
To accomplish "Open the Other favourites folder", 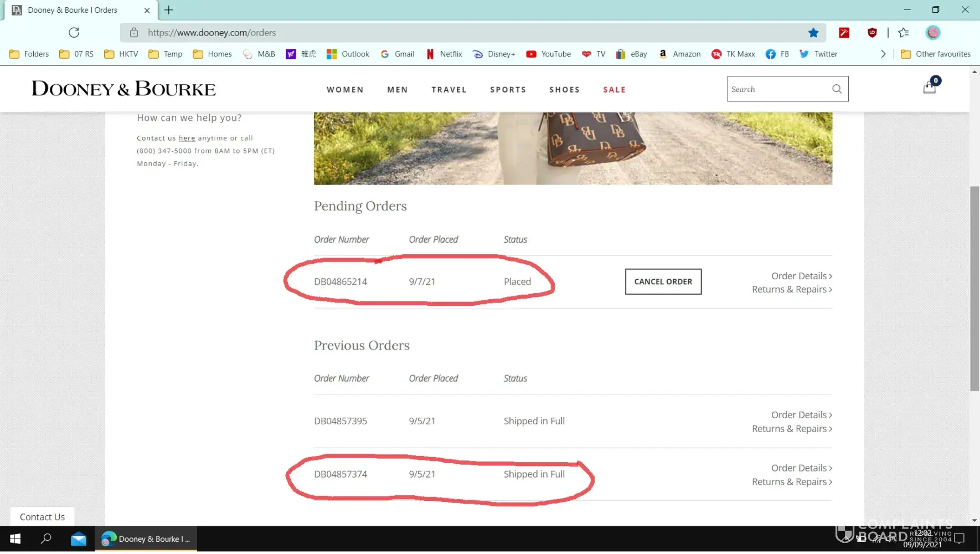I will point(935,54).
